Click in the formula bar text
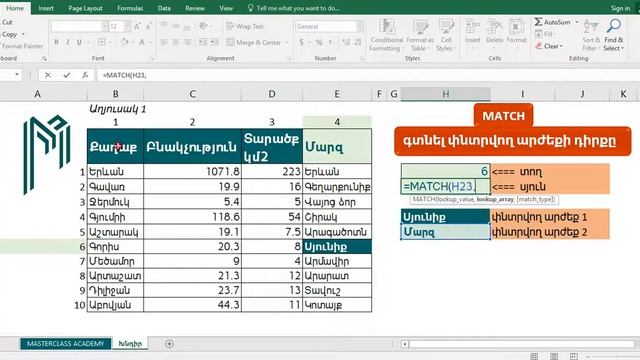The width and height of the screenshot is (640, 360). pyautogui.click(x=124, y=75)
